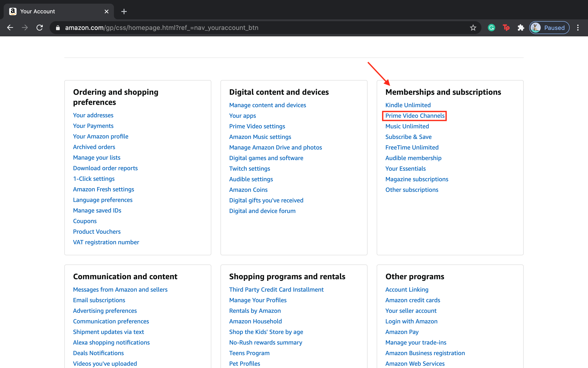
Task: Open Manage saved IDs
Action: pyautogui.click(x=97, y=210)
